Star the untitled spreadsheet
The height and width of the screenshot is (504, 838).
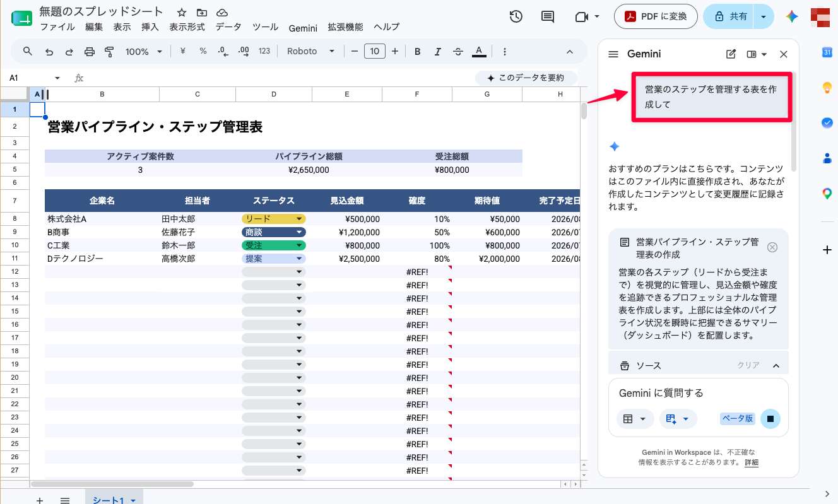[x=182, y=13]
